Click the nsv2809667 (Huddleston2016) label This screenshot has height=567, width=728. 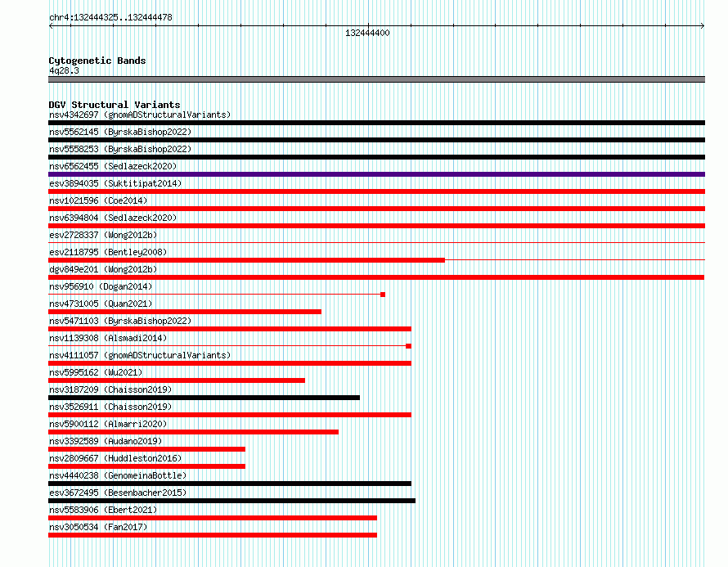(115, 458)
